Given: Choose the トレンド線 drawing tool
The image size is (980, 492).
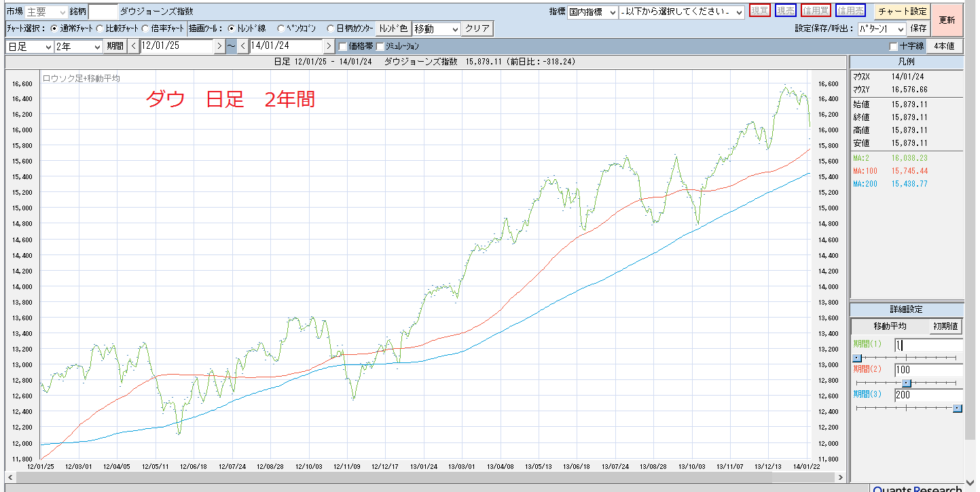Looking at the screenshot, I should point(232,29).
